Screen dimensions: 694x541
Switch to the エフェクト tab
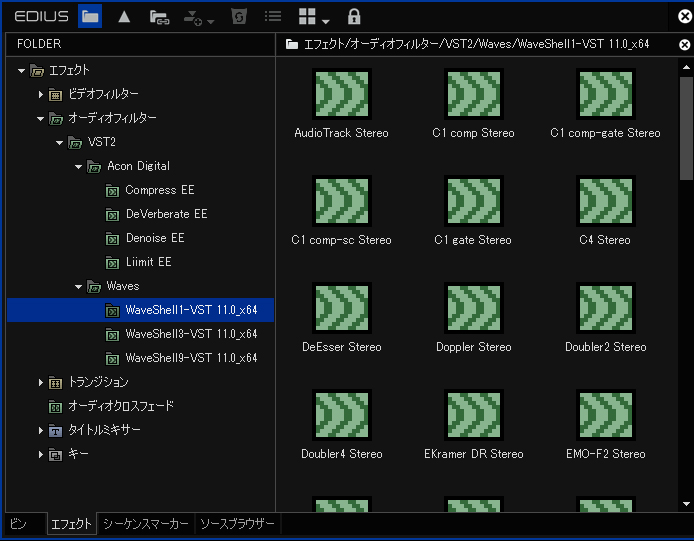[x=72, y=524]
